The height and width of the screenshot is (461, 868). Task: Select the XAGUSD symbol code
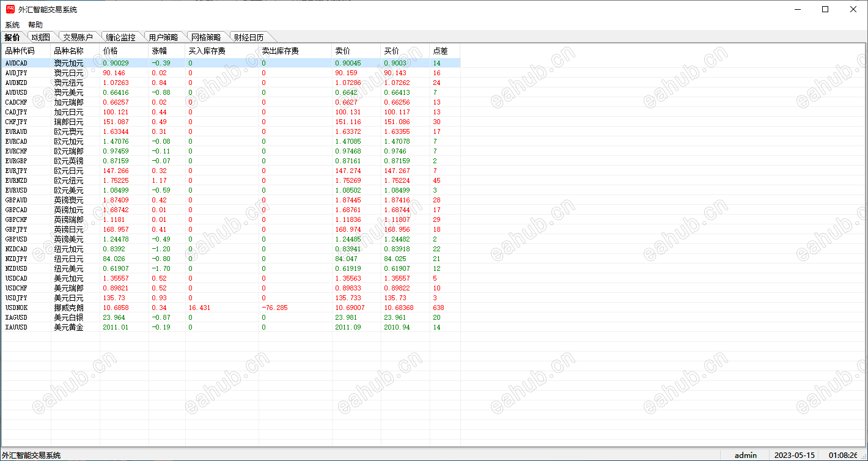17,317
